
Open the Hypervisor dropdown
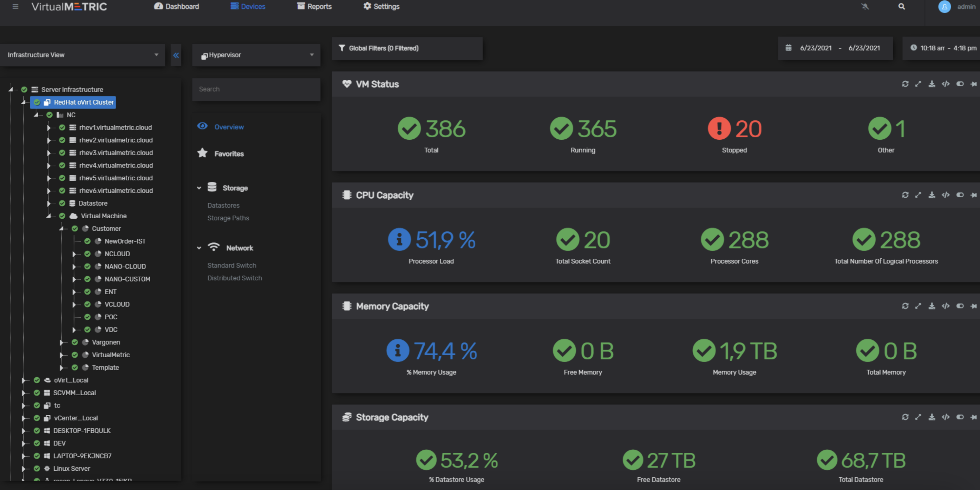point(256,55)
